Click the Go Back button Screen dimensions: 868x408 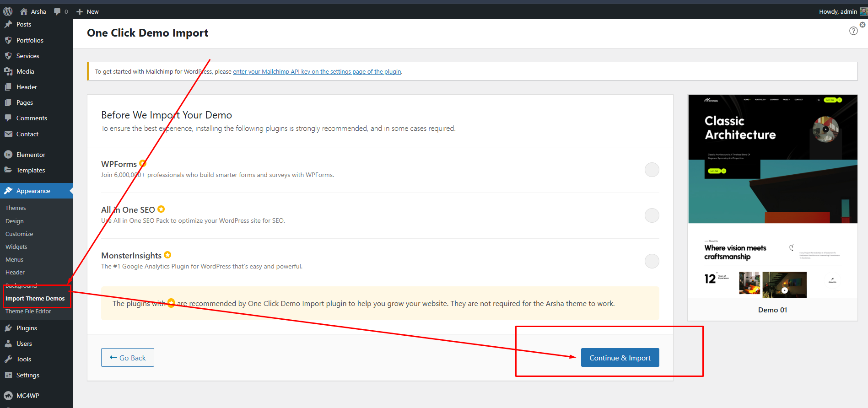(128, 358)
